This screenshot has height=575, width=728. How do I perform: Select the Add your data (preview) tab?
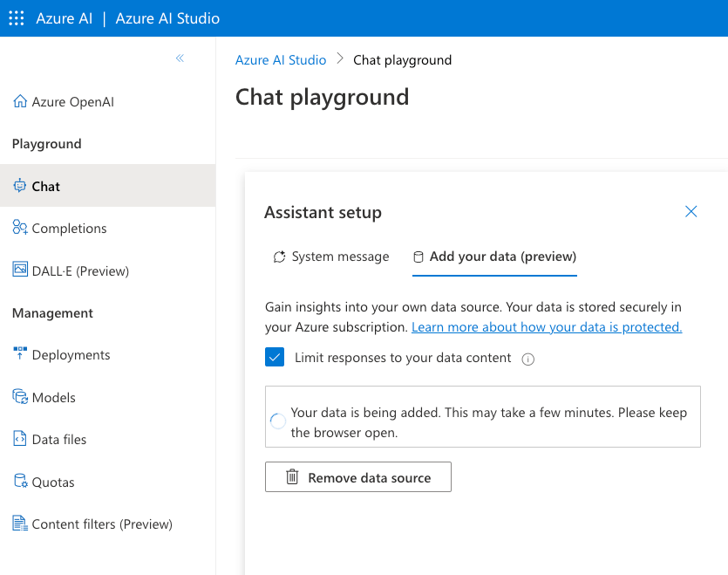tap(494, 257)
